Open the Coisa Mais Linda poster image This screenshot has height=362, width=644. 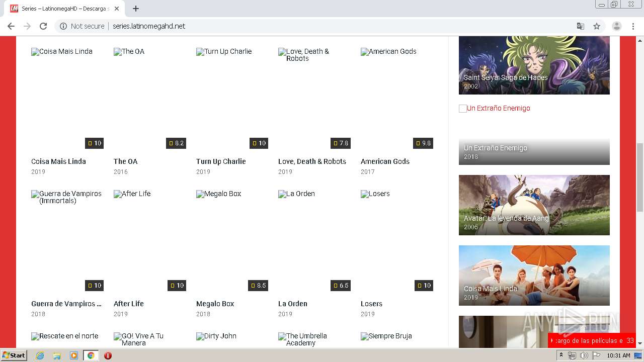click(67, 98)
